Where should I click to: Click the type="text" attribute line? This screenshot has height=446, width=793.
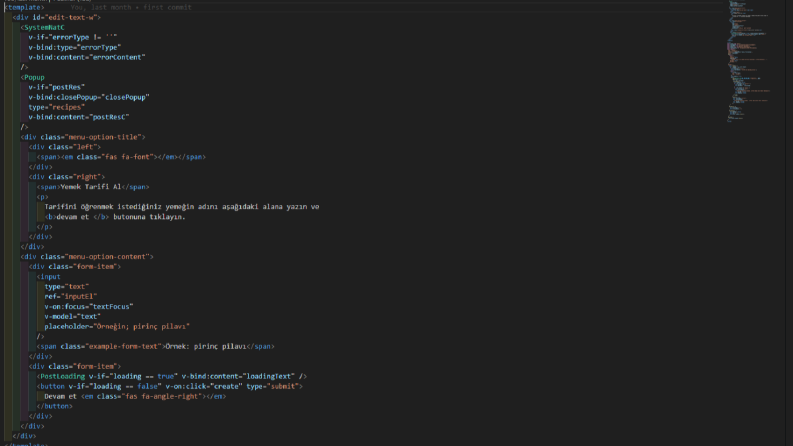pyautogui.click(x=67, y=286)
